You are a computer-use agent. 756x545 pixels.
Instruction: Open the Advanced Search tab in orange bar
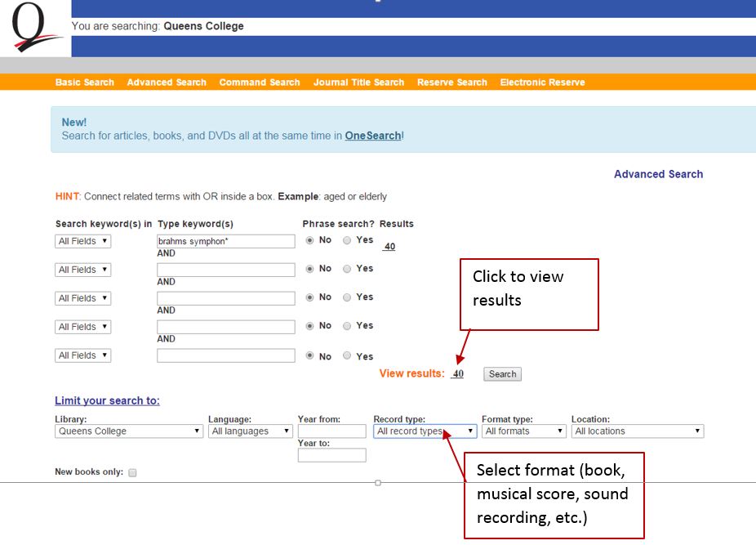pos(167,83)
